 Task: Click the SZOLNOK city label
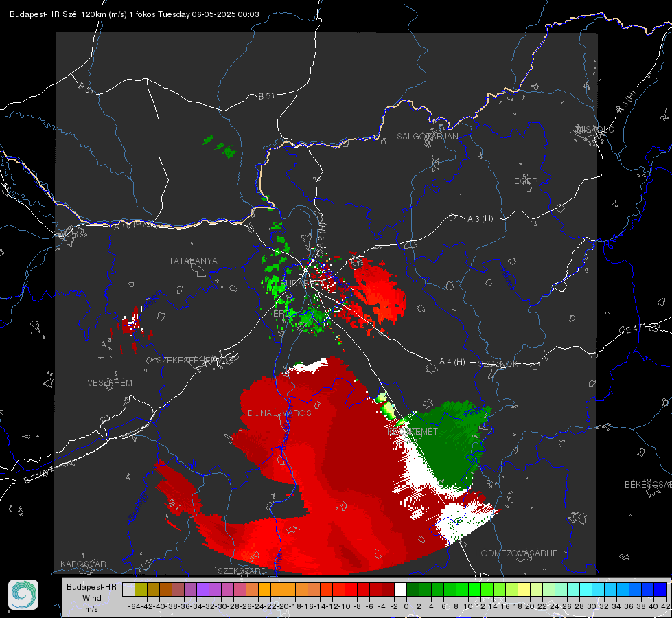498,364
